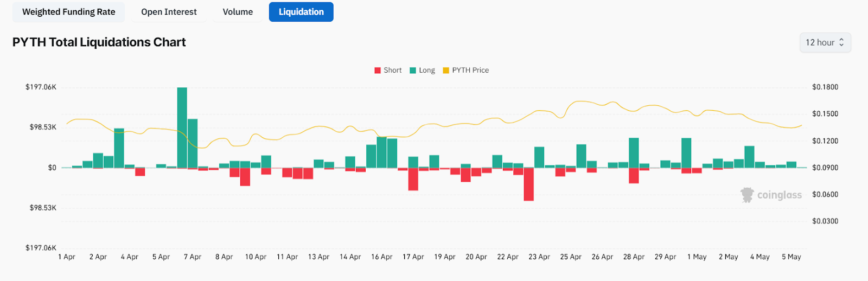The image size is (868, 281).
Task: Click the 5 May date axis label
Action: click(x=791, y=257)
